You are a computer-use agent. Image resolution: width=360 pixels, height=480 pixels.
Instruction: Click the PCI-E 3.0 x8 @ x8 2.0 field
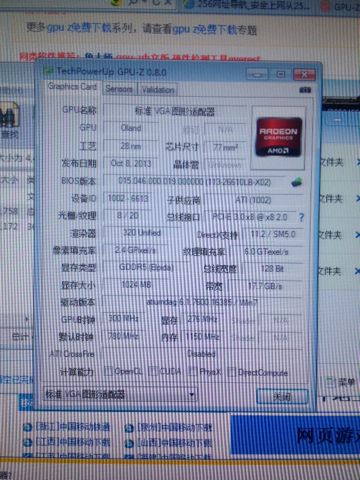click(250, 217)
